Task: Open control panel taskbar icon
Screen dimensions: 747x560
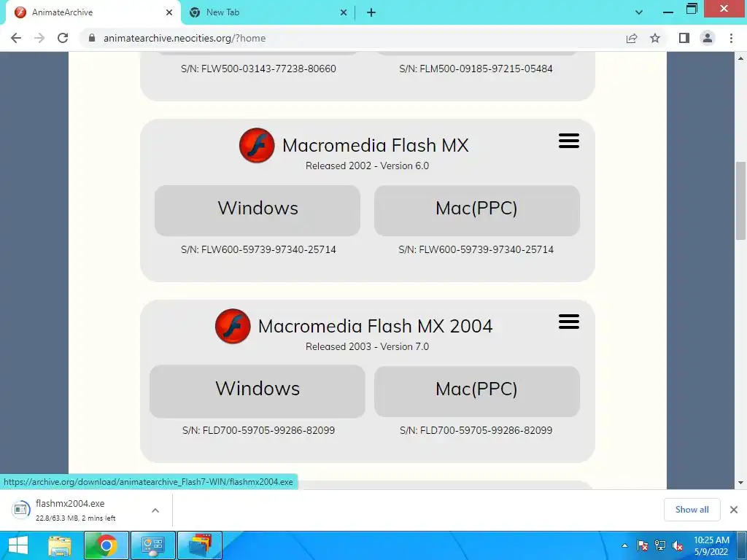Action: 153,545
